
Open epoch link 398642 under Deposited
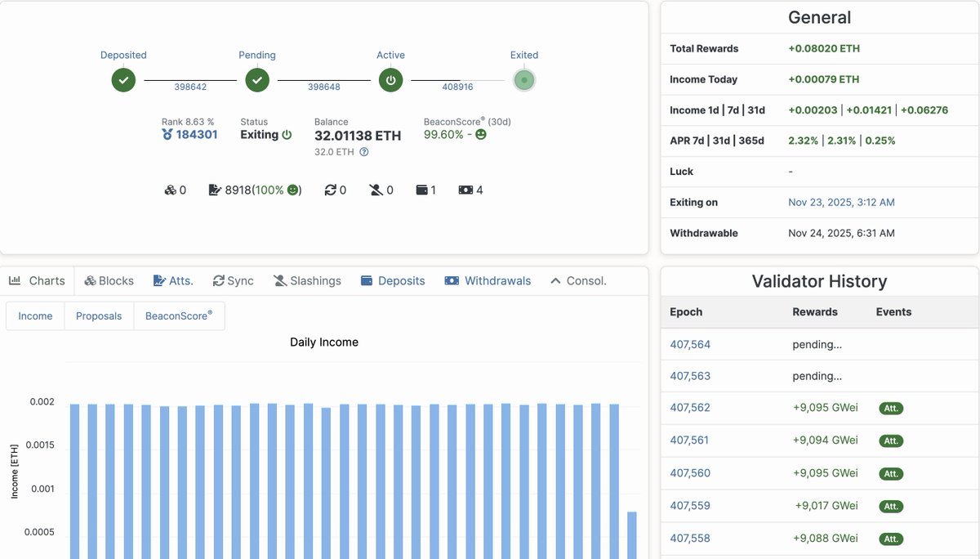[190, 87]
